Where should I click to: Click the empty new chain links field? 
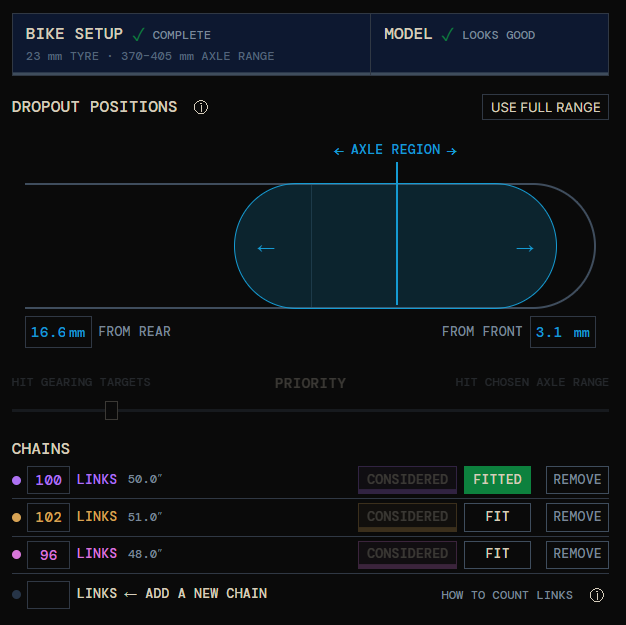pos(48,595)
